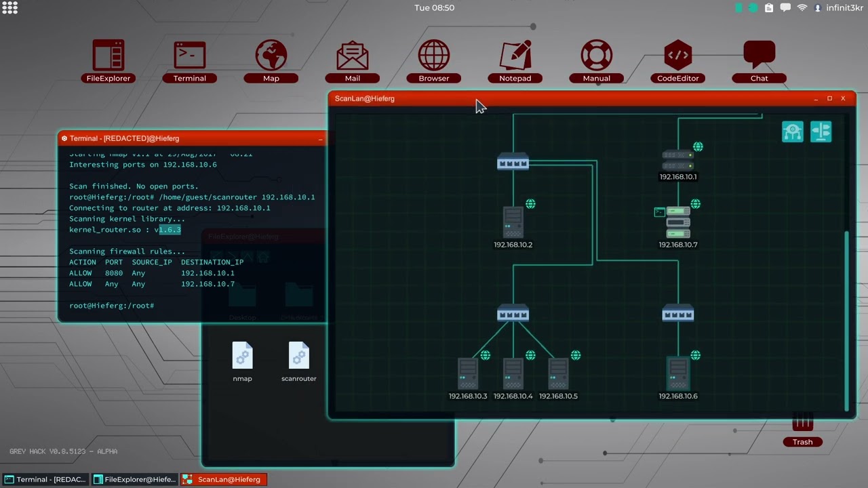868x488 pixels.
Task: Switch to FileExplorer in the taskbar
Action: click(x=135, y=479)
